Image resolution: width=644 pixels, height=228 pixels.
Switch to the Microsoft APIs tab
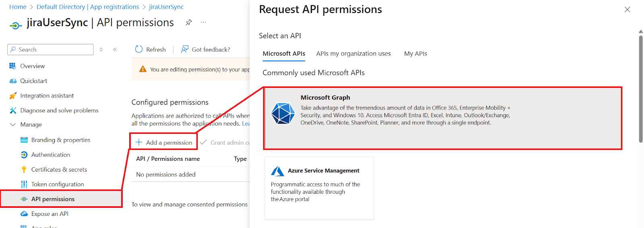[284, 54]
